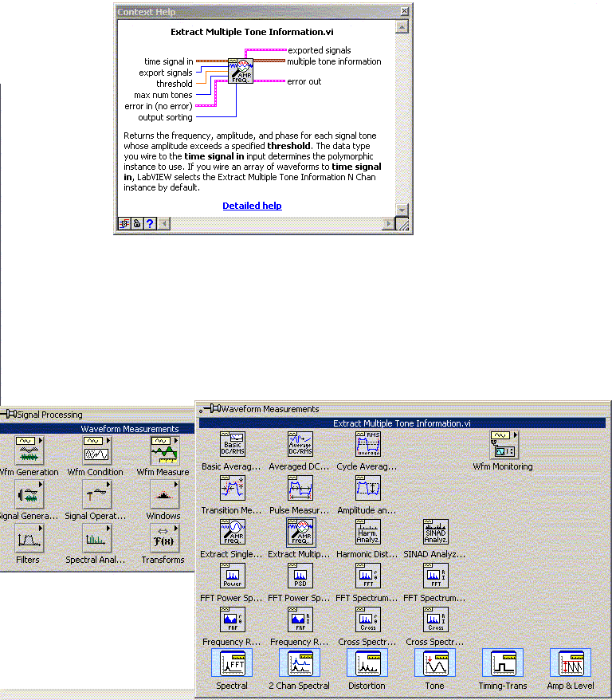Open the Detailed help link

pos(252,206)
